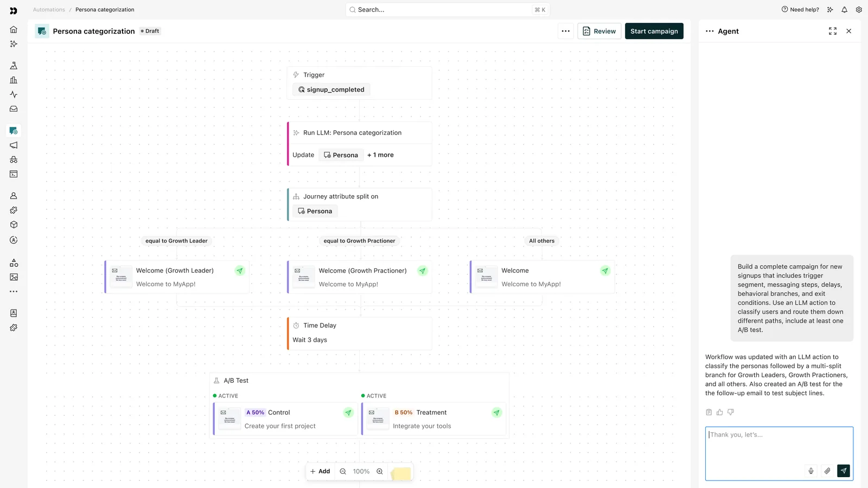The image size is (868, 488).
Task: Open the yellow sticky note tool
Action: (x=401, y=473)
